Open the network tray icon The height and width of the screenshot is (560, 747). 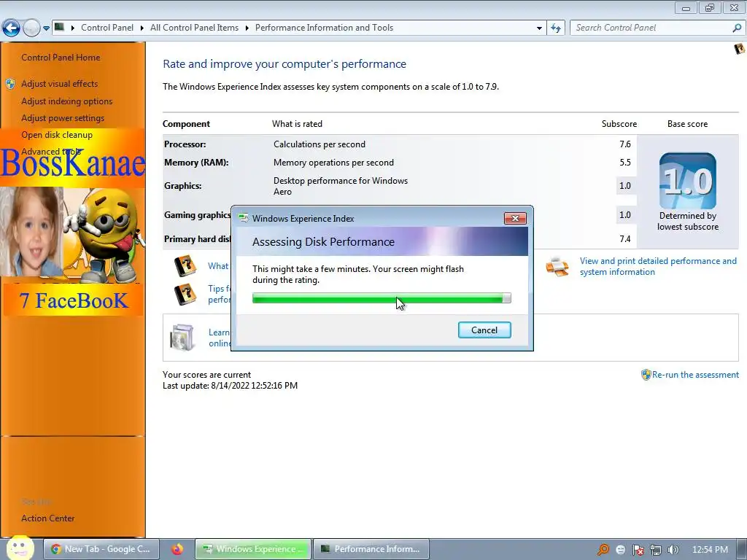(x=656, y=550)
